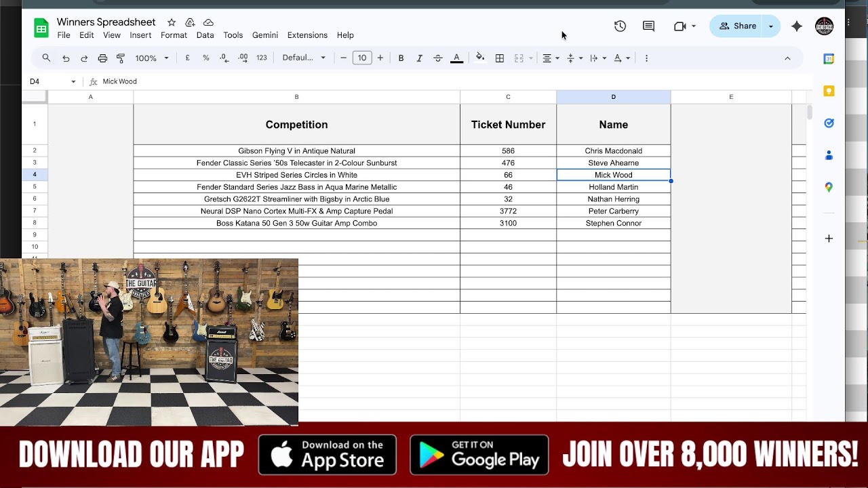The height and width of the screenshot is (488, 868).
Task: Open the three-dot more toolbar options
Action: pos(646,58)
